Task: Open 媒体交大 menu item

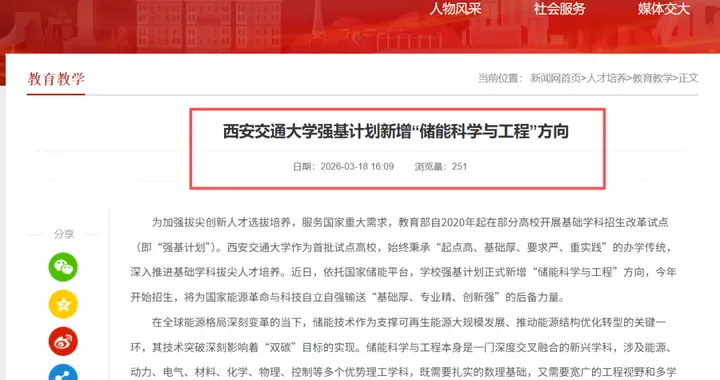Action: click(x=664, y=8)
